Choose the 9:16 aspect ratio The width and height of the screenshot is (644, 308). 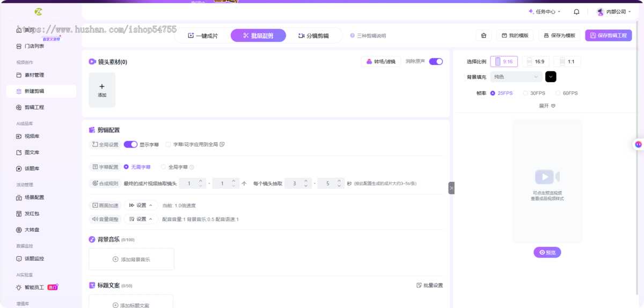click(x=504, y=62)
